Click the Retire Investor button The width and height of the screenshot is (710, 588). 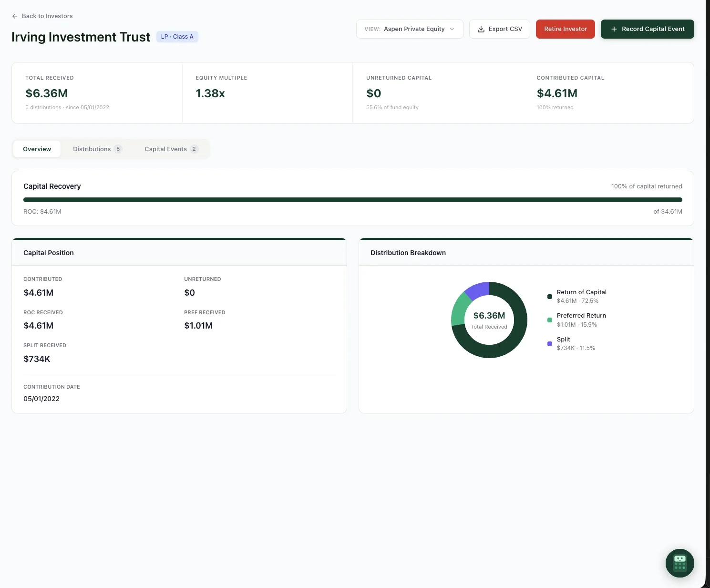[x=565, y=29]
